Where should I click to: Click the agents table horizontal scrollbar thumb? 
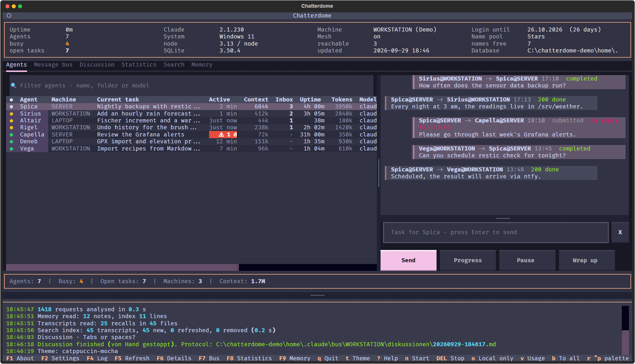pyautogui.click(x=122, y=267)
